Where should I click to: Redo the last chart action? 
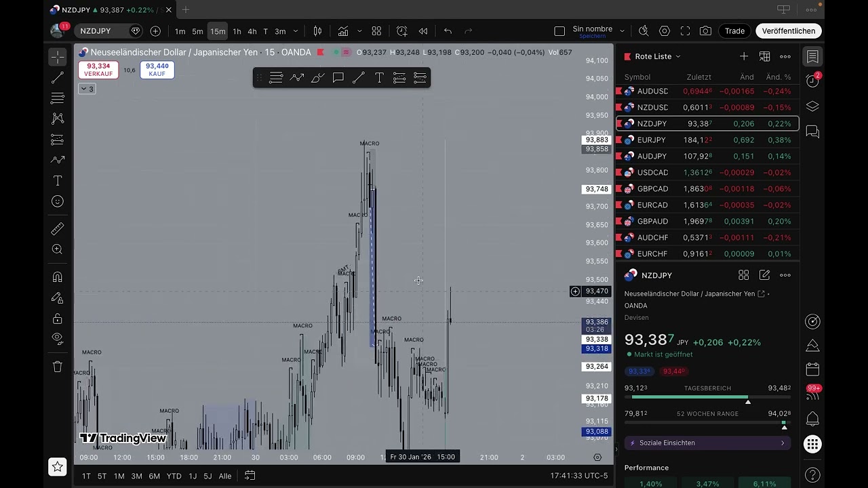[x=468, y=31]
